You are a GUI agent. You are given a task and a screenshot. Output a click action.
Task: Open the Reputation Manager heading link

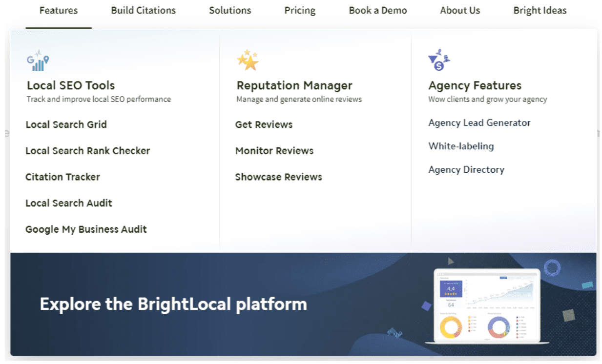pyautogui.click(x=294, y=85)
